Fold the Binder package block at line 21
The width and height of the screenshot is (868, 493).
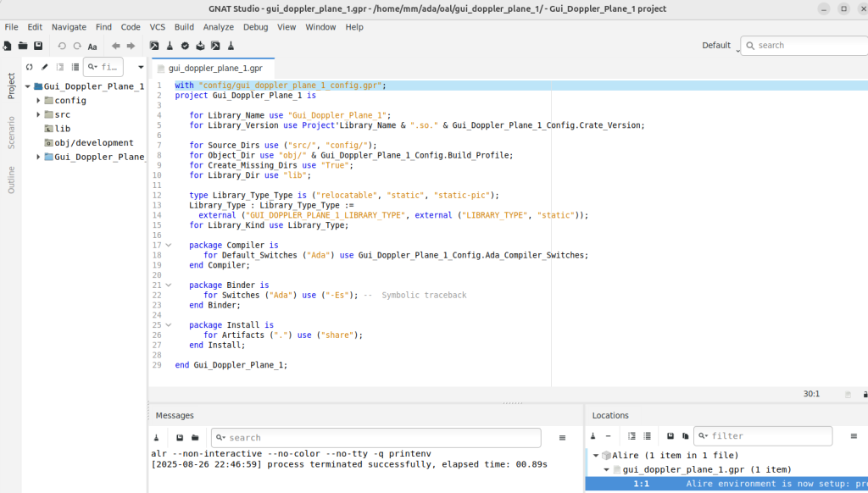point(169,285)
